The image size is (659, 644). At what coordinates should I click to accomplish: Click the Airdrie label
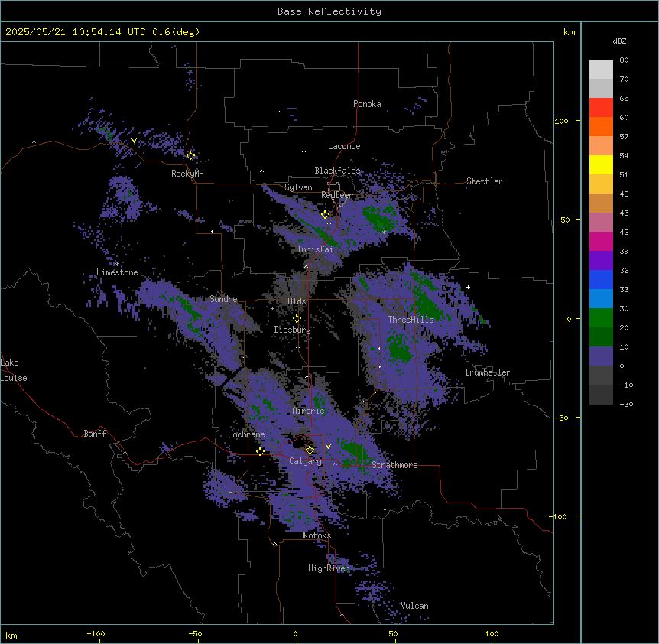point(309,411)
